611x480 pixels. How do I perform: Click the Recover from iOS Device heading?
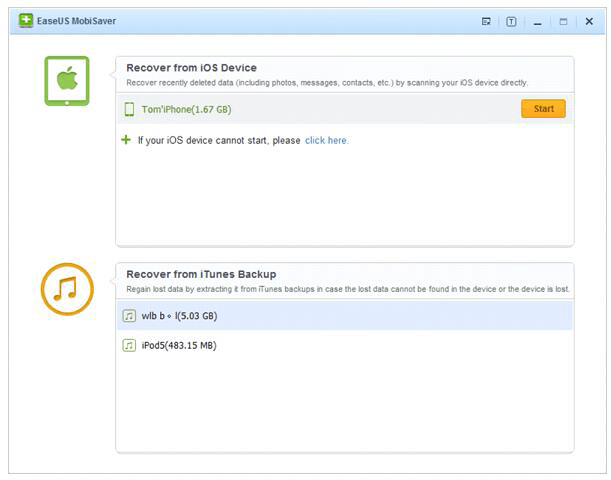(x=191, y=68)
